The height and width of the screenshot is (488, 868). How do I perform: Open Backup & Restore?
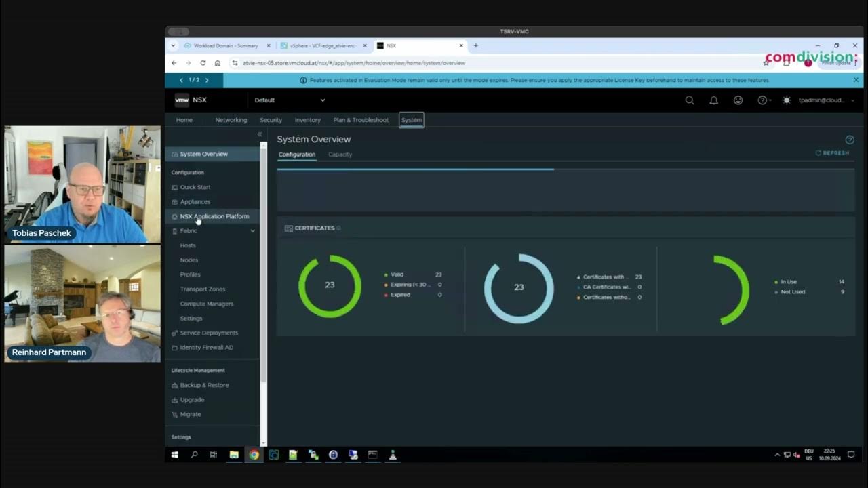click(x=204, y=385)
